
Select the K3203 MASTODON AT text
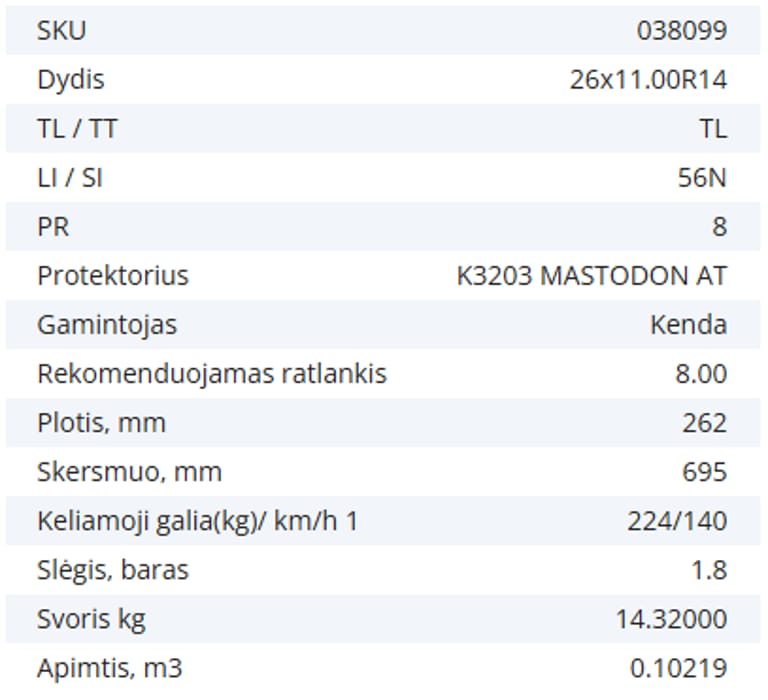(591, 276)
